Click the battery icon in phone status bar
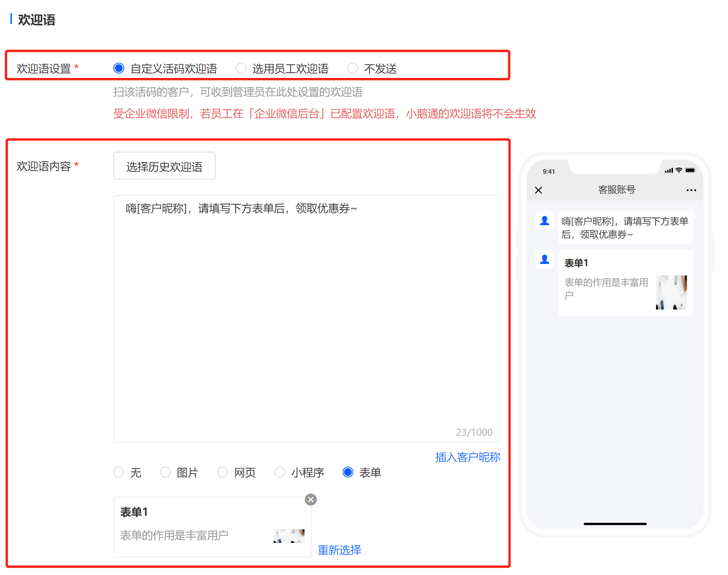Image resolution: width=728 pixels, height=575 pixels. [690, 170]
